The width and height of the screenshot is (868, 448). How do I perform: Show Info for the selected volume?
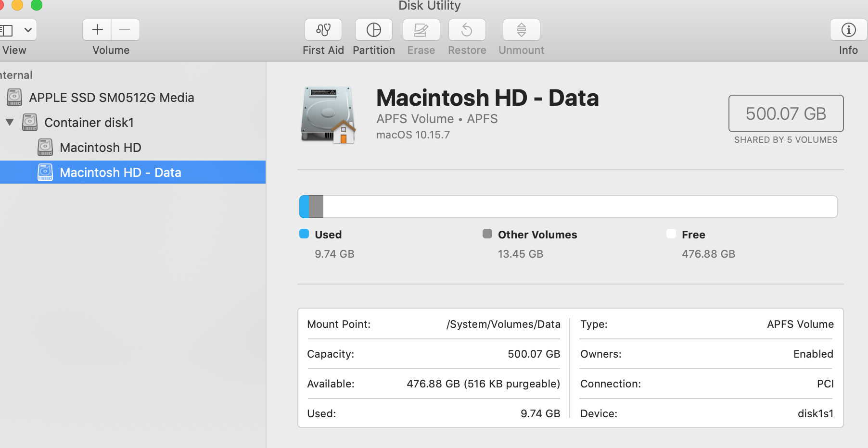(849, 30)
